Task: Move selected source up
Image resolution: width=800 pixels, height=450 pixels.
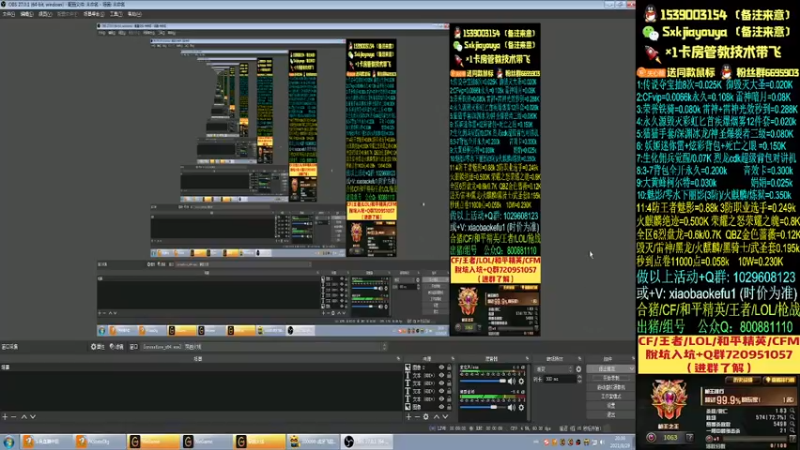Action: point(436,417)
